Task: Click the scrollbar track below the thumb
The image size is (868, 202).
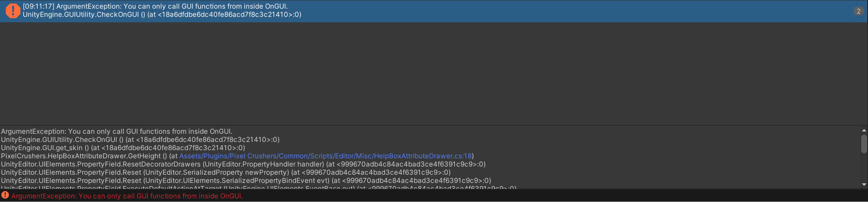Action: (x=863, y=167)
